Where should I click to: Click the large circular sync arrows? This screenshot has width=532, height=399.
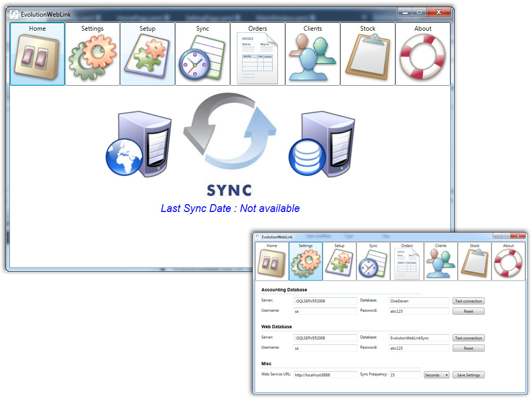tap(230, 131)
